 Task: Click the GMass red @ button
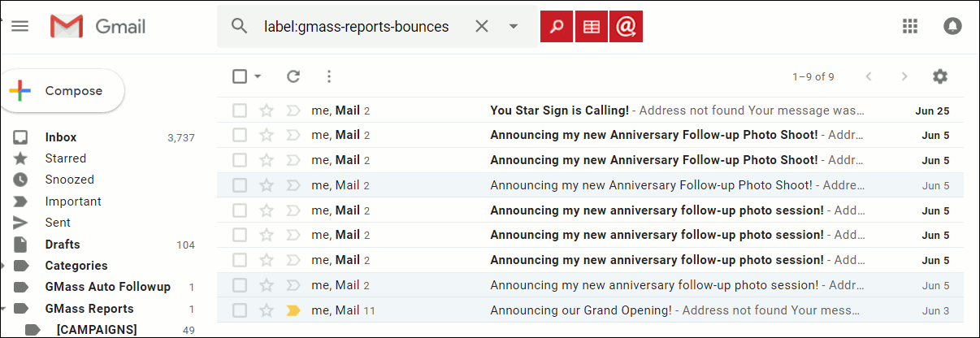pos(626,26)
